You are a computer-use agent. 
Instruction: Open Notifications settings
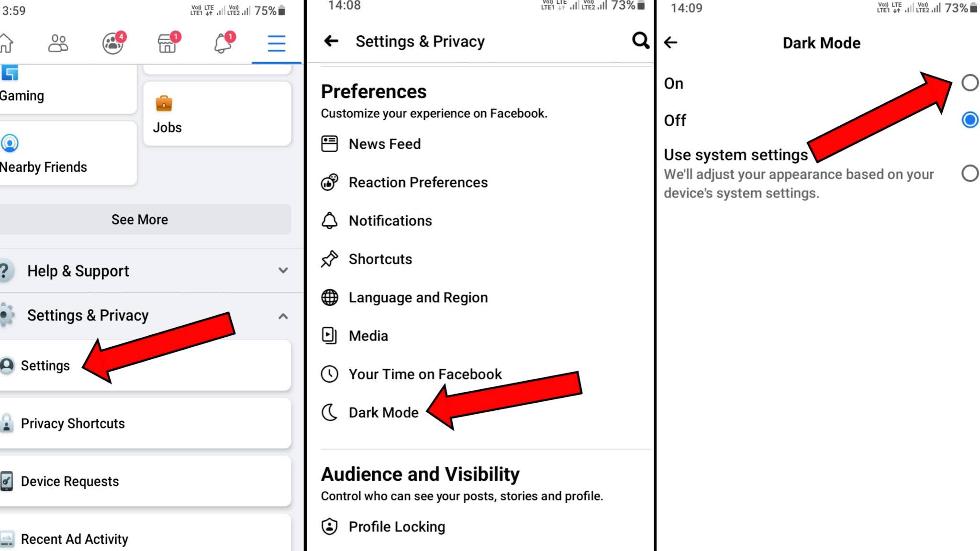tap(390, 220)
